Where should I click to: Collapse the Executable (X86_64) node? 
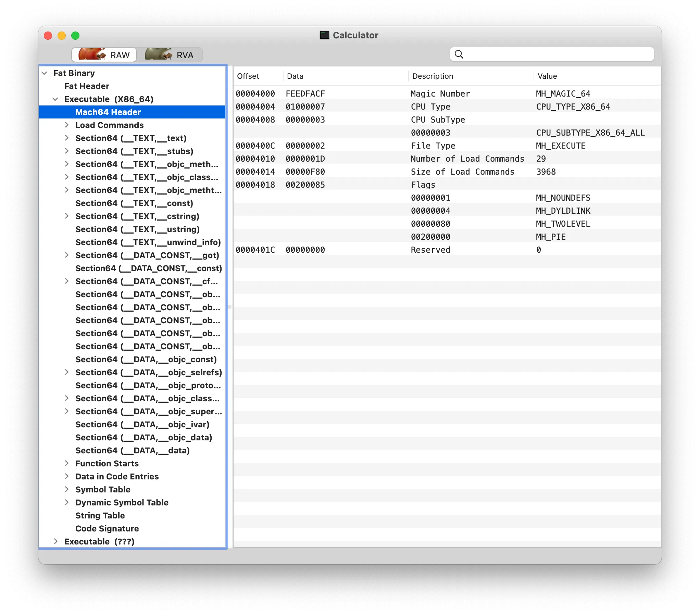point(55,99)
